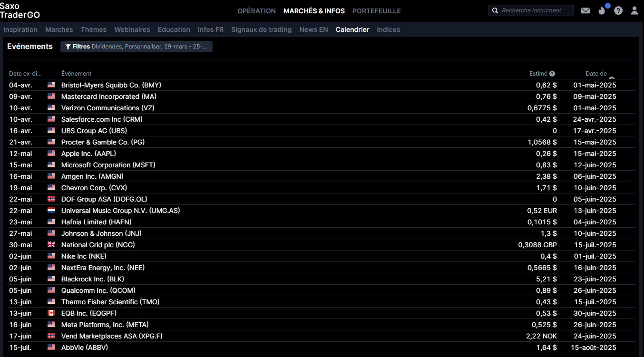Open the Filtres dividend filter button
This screenshot has height=357, width=644.
coord(137,47)
